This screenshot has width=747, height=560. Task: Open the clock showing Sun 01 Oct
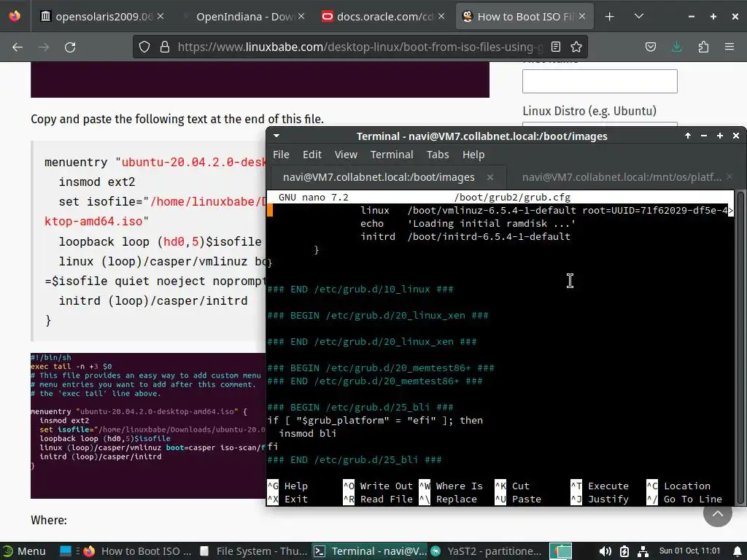(x=689, y=551)
